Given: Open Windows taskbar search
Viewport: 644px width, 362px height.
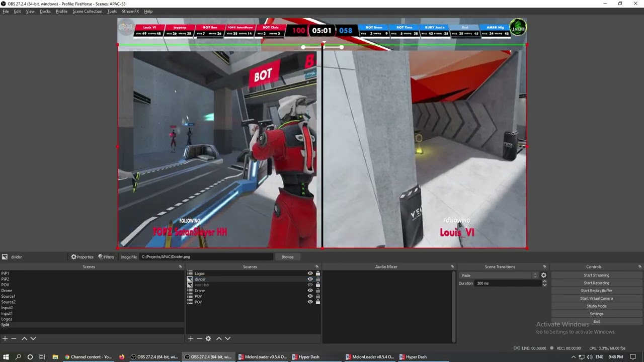Looking at the screenshot, I should [x=18, y=357].
